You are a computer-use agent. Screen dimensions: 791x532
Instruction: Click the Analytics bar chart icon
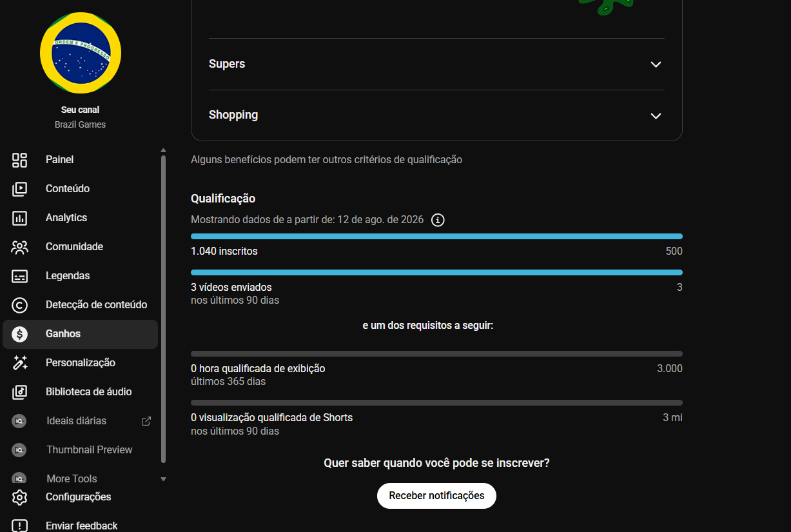tap(20, 218)
